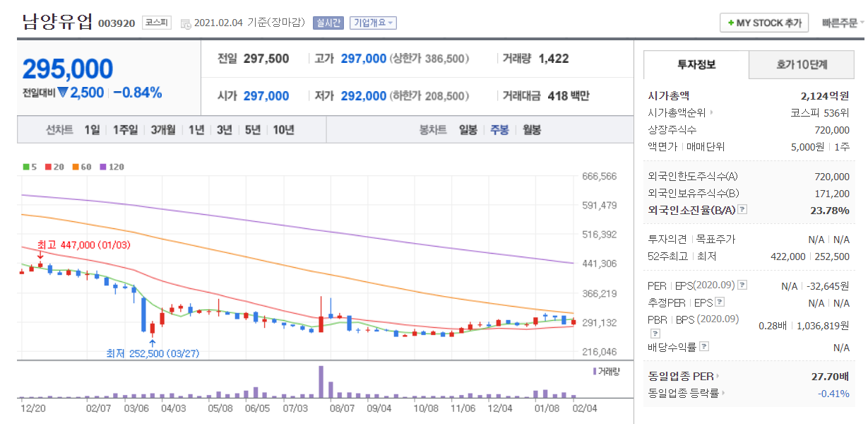Image resolution: width=868 pixels, height=424 pixels.
Task: Click the orange 60-period moving average legend
Action: 82,167
